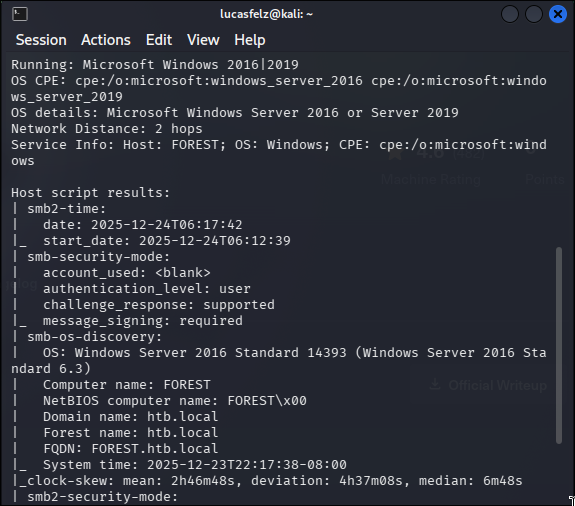Click the Network Distance 2 hops line
The image size is (575, 506).
click(107, 129)
